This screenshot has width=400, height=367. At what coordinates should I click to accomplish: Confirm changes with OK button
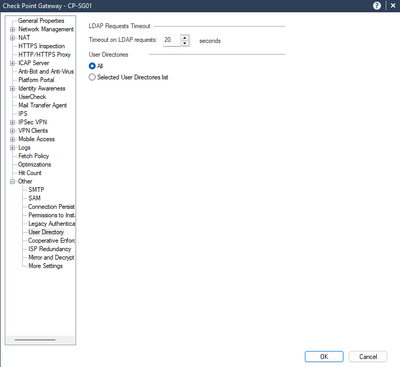(x=324, y=357)
